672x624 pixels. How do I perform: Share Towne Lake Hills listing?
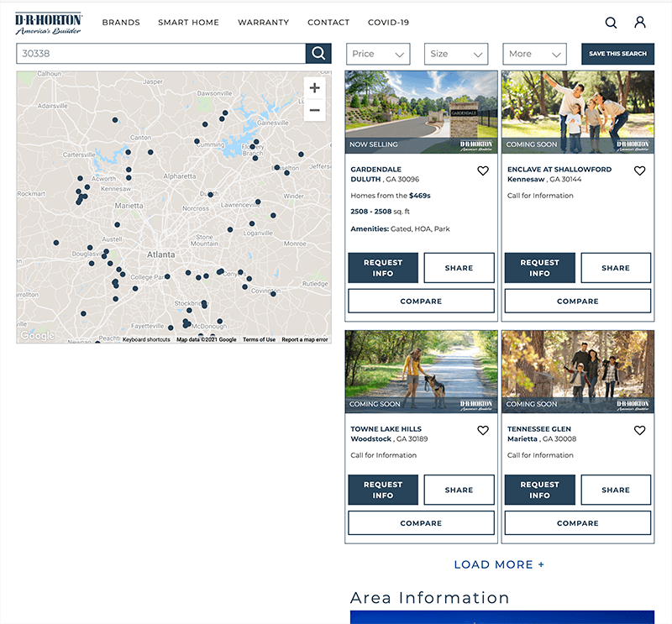459,490
